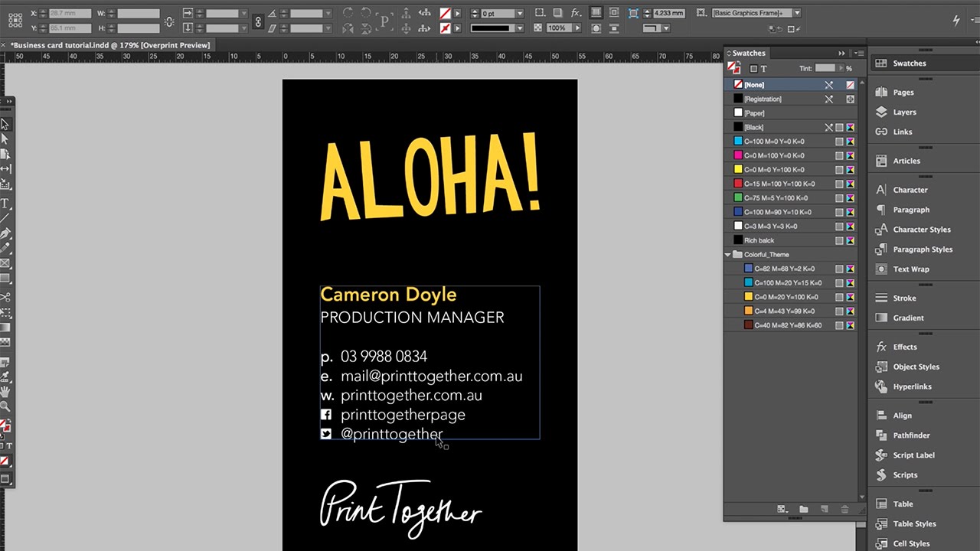Open the Gradient panel
This screenshot has height=551, width=980.
pos(908,318)
